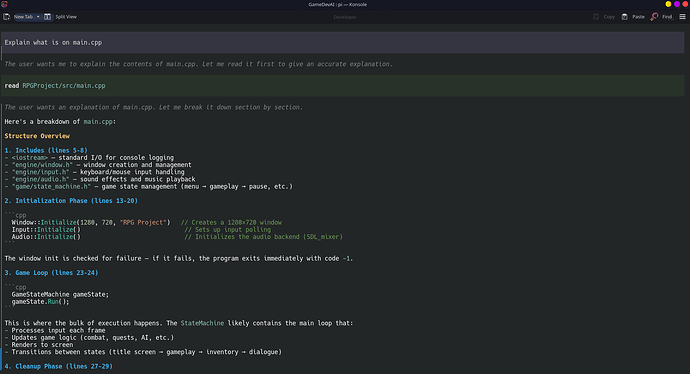Click the 'Window::Initialize(1280, 720' code line
Viewport: 690px width, 374px height.
click(91, 223)
